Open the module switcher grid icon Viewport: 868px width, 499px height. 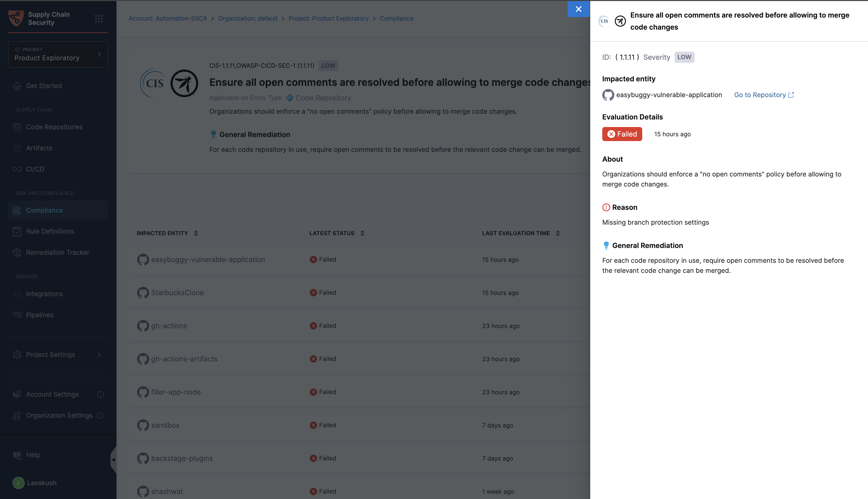99,19
